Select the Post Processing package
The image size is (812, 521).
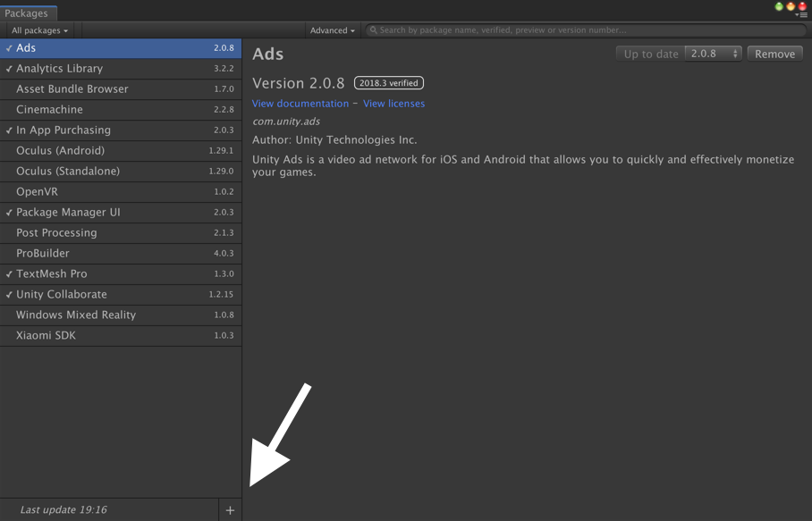click(121, 233)
